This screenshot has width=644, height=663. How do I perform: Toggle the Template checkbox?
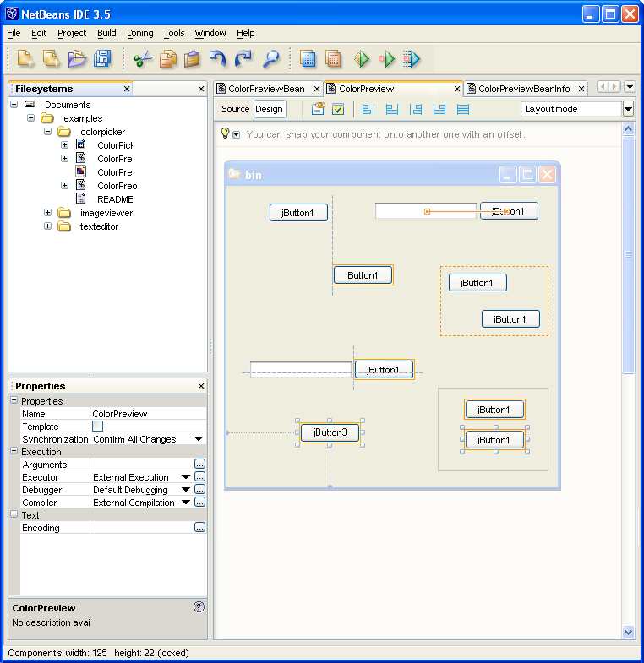pyautogui.click(x=97, y=427)
